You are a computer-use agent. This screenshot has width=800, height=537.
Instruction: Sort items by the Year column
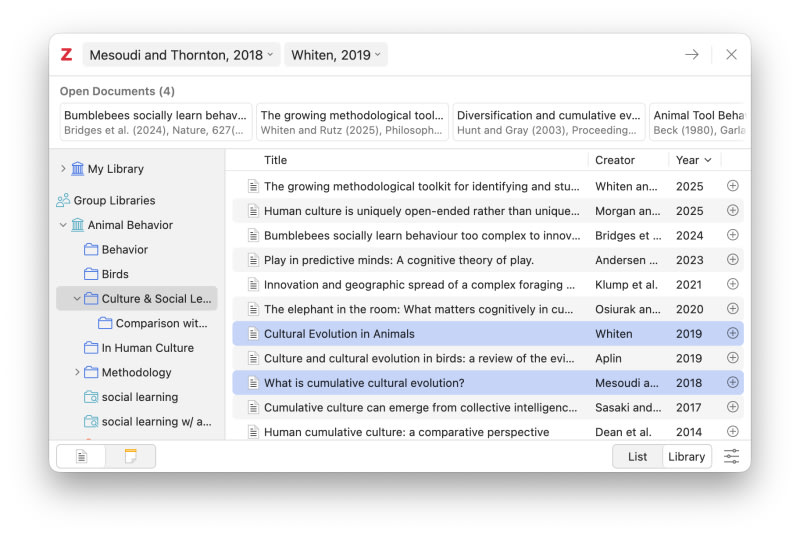click(693, 160)
